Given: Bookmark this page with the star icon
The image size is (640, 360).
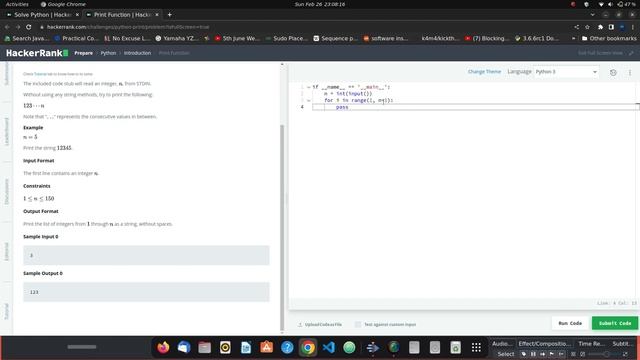Looking at the screenshot, I should (587, 27).
